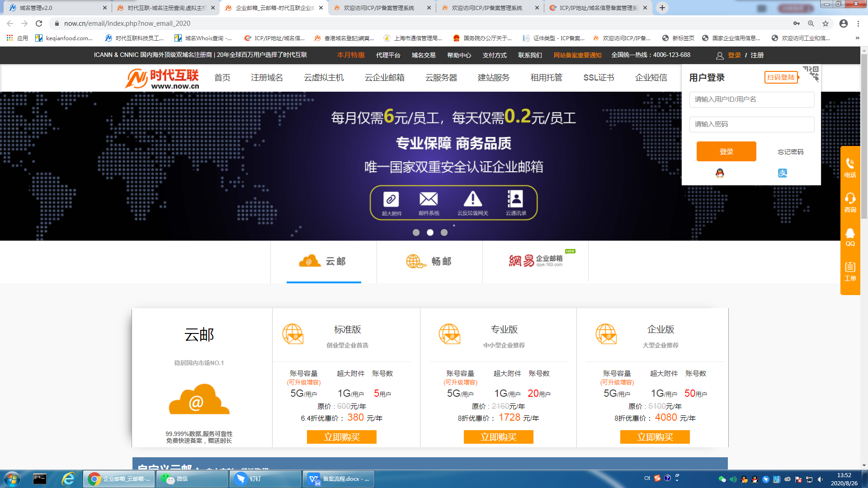
Task: Open the 帮助中心 link in the top bar
Action: coord(459,55)
